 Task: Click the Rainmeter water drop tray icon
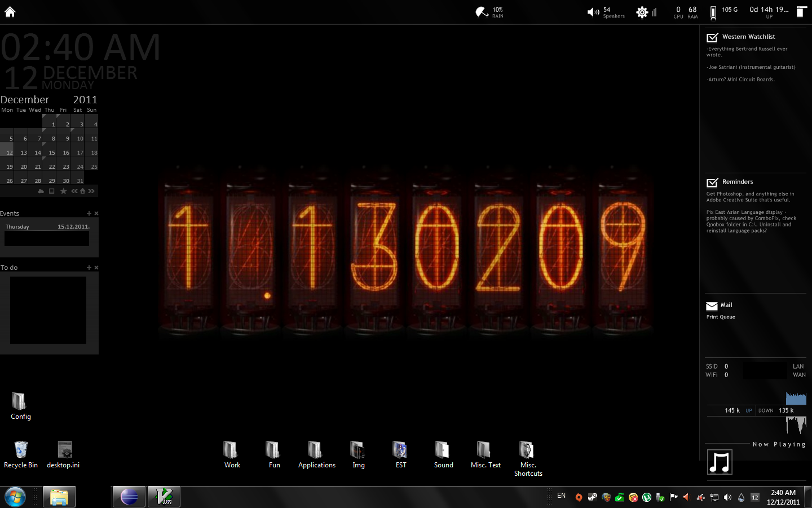741,497
